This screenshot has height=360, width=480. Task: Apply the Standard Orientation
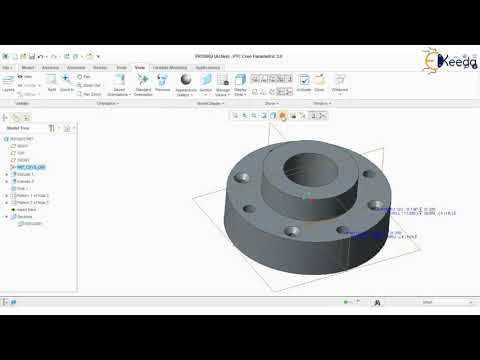point(143,85)
